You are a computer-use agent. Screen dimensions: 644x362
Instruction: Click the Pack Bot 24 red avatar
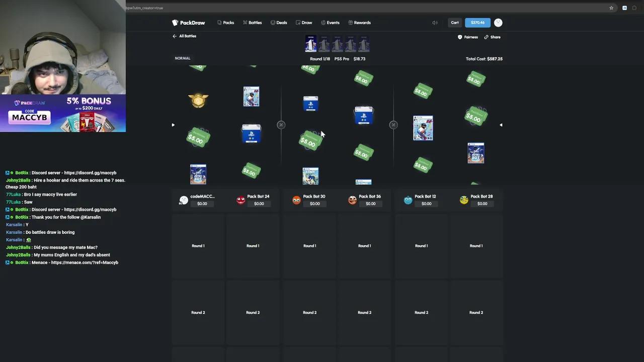240,200
